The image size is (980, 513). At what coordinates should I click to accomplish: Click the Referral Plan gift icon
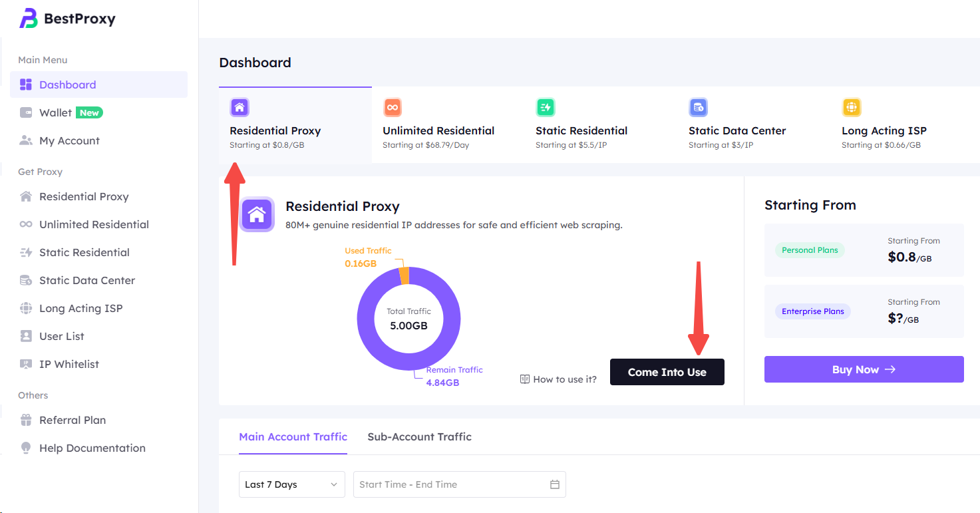pyautogui.click(x=26, y=421)
